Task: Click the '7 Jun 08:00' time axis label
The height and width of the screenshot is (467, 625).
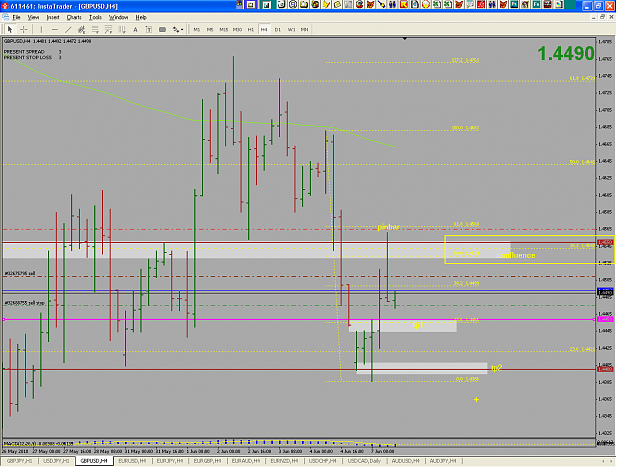Action: pos(383,451)
